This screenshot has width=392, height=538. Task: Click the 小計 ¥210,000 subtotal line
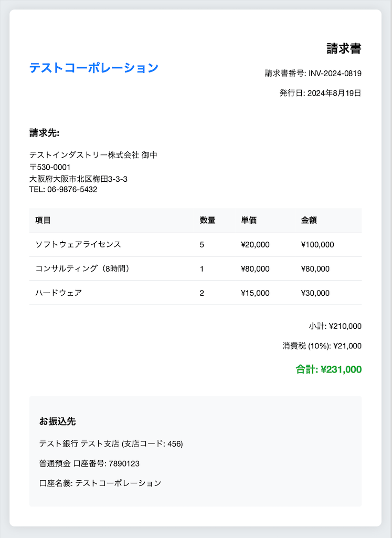335,326
